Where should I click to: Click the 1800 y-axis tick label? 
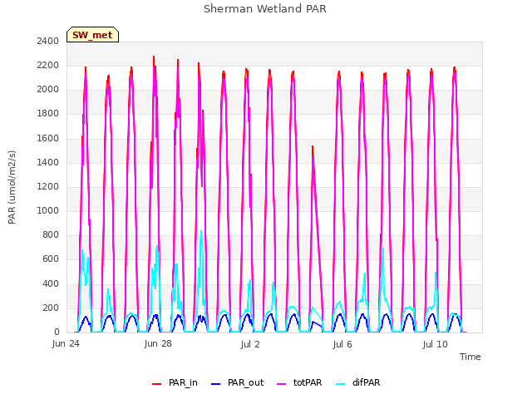click(x=48, y=114)
